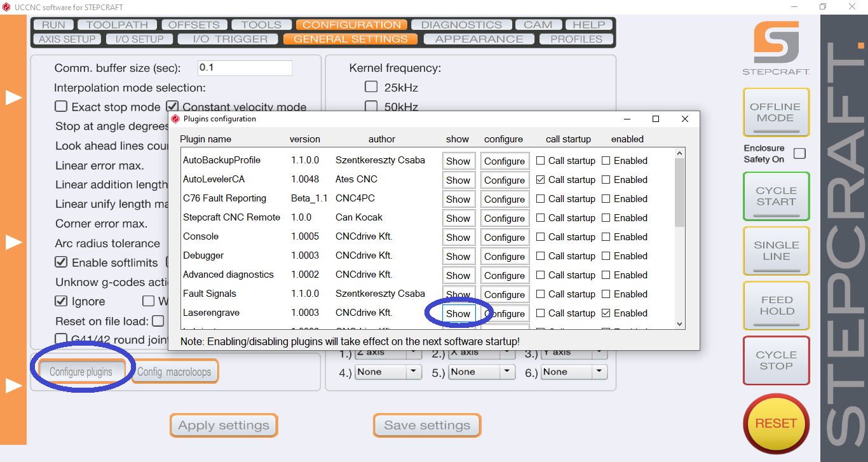This screenshot has width=868, height=462.
Task: Toggle Call startup for Console plugin
Action: [540, 237]
